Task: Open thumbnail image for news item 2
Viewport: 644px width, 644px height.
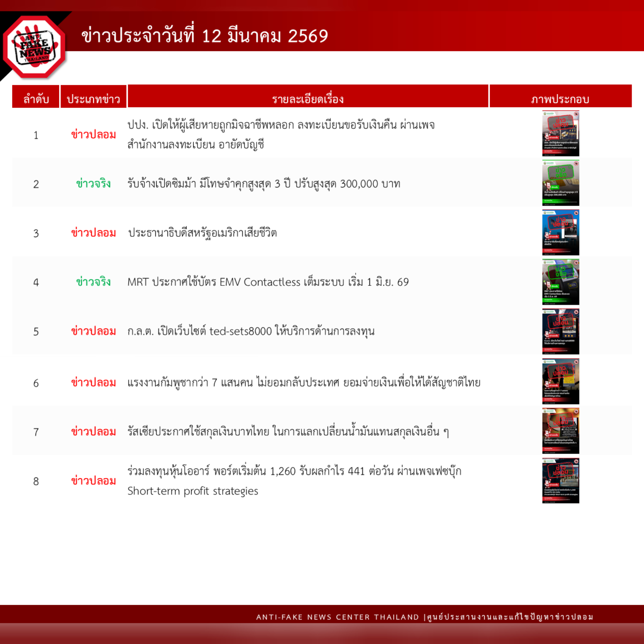Action: (560, 183)
